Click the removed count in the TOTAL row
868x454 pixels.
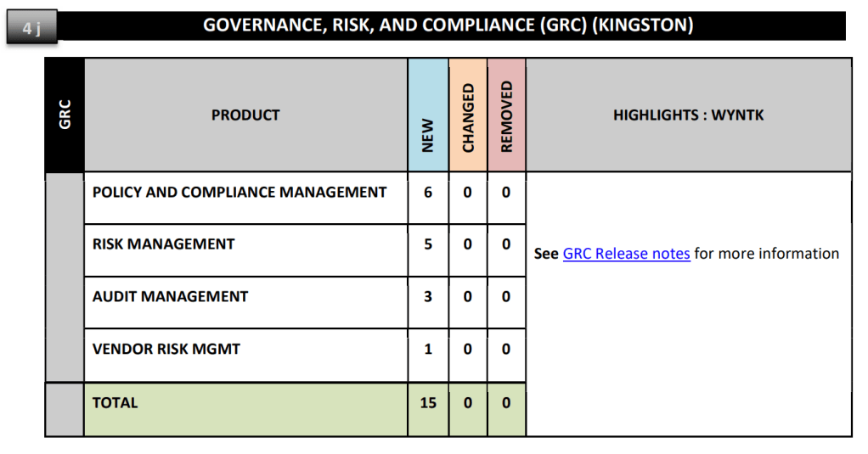point(506,403)
